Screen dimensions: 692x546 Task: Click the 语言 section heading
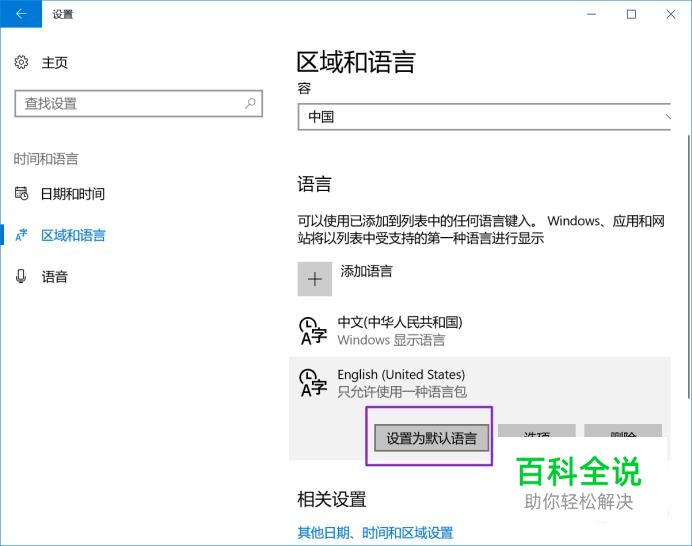[x=314, y=184]
